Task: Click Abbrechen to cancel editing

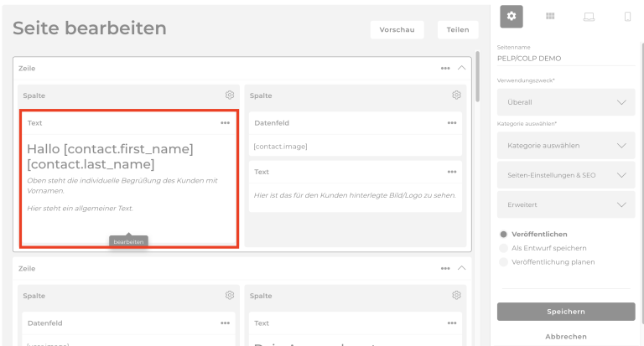Action: coord(566,336)
